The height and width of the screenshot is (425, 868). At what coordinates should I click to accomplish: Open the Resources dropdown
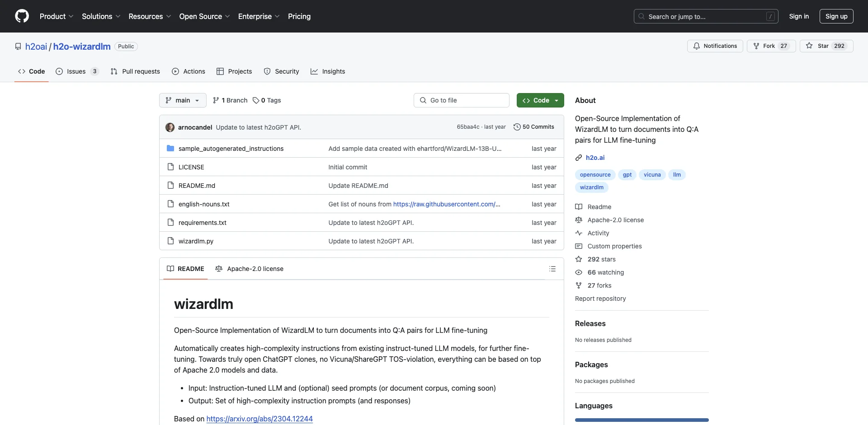150,16
